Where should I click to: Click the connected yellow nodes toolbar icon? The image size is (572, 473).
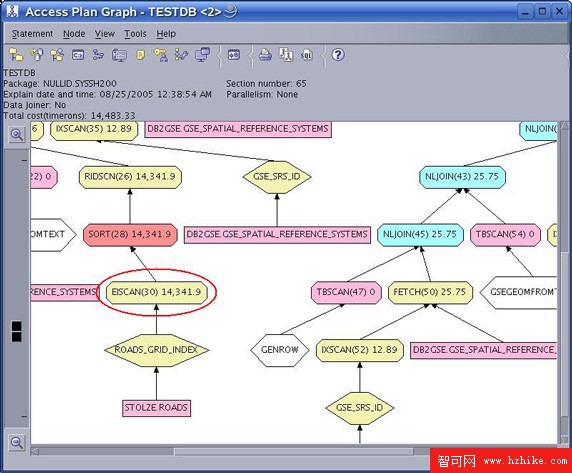pyautogui.click(x=181, y=55)
